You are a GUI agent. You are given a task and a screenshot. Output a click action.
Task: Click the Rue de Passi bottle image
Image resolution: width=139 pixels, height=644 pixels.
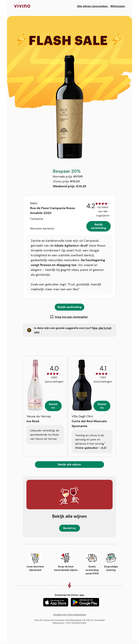69,107
